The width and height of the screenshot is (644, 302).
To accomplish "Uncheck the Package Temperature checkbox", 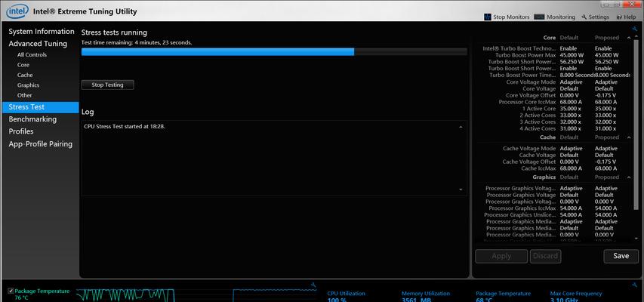I will [11, 291].
